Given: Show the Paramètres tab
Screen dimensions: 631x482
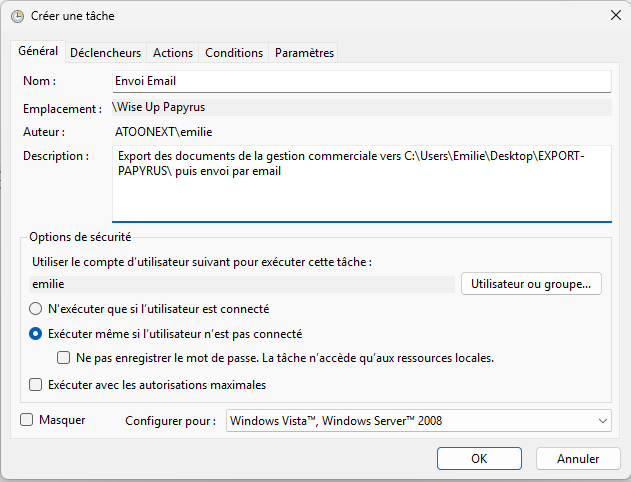Looking at the screenshot, I should pos(305,53).
